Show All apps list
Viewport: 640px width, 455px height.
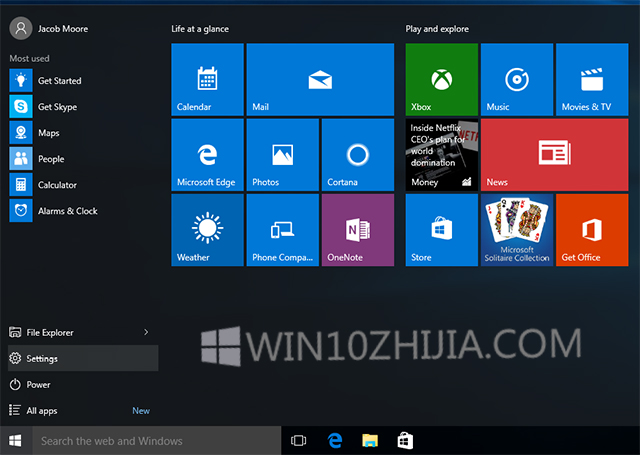click(83, 411)
